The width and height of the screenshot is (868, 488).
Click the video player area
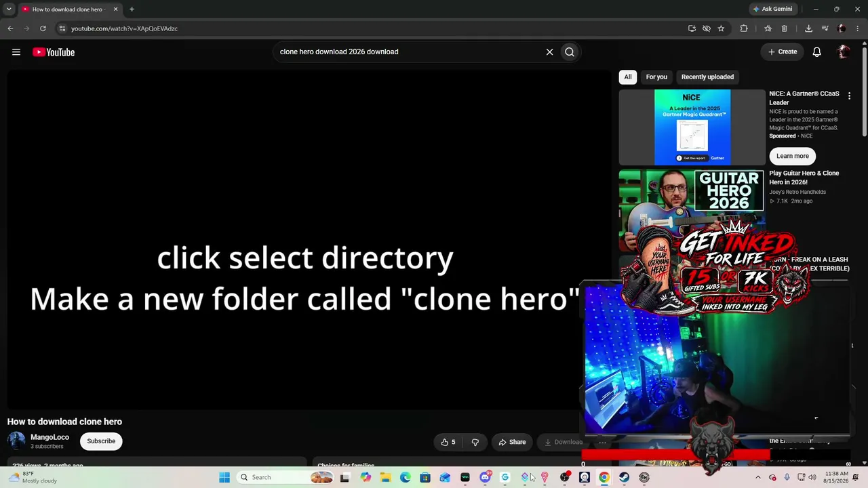[309, 239]
